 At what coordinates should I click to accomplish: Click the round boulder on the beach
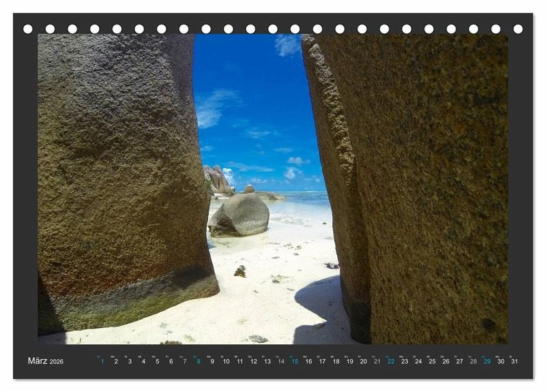(239, 215)
